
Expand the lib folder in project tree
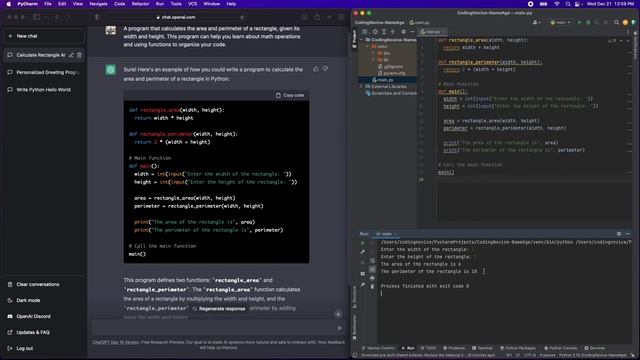pyautogui.click(x=373, y=60)
